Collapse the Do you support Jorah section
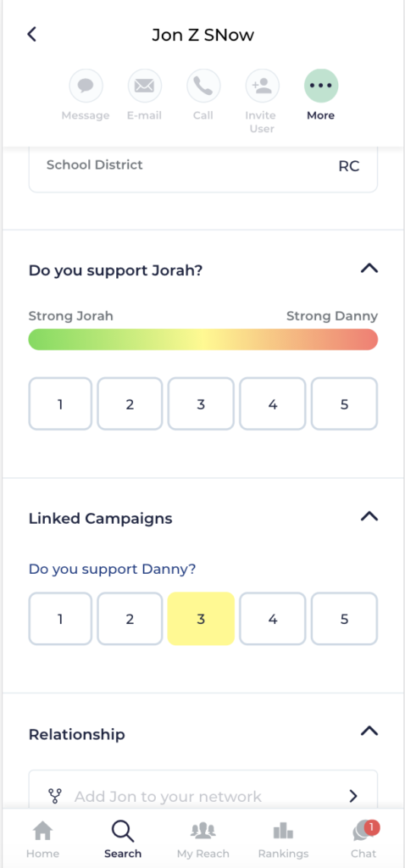Image resolution: width=405 pixels, height=868 pixels. [x=369, y=269]
